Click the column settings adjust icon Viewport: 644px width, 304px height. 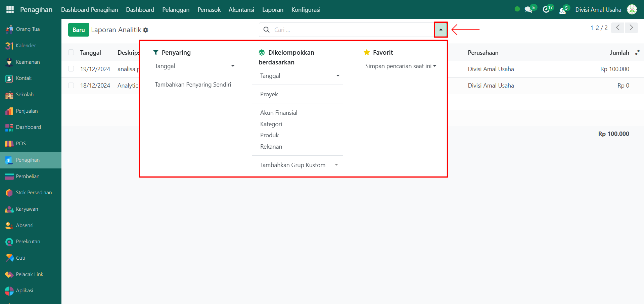tap(637, 53)
